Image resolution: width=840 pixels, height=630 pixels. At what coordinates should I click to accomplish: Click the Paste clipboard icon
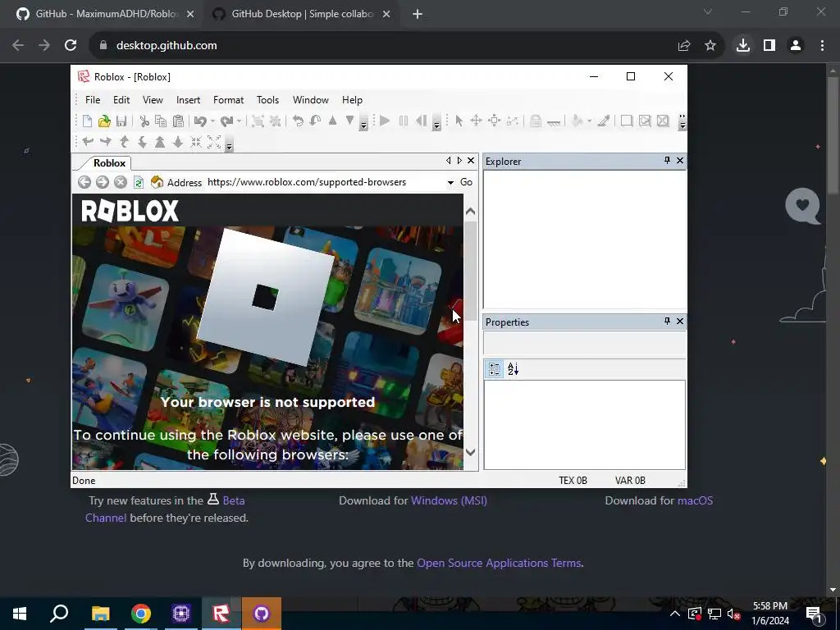pos(178,121)
